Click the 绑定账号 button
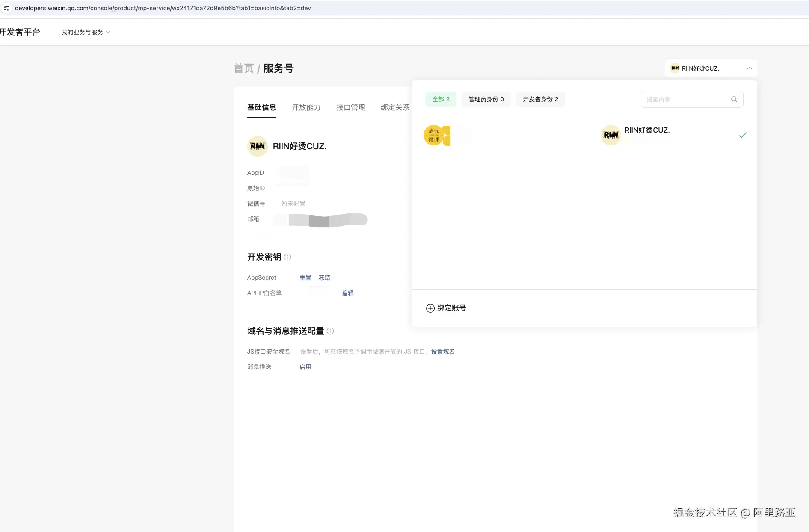The image size is (809, 532). (x=446, y=308)
